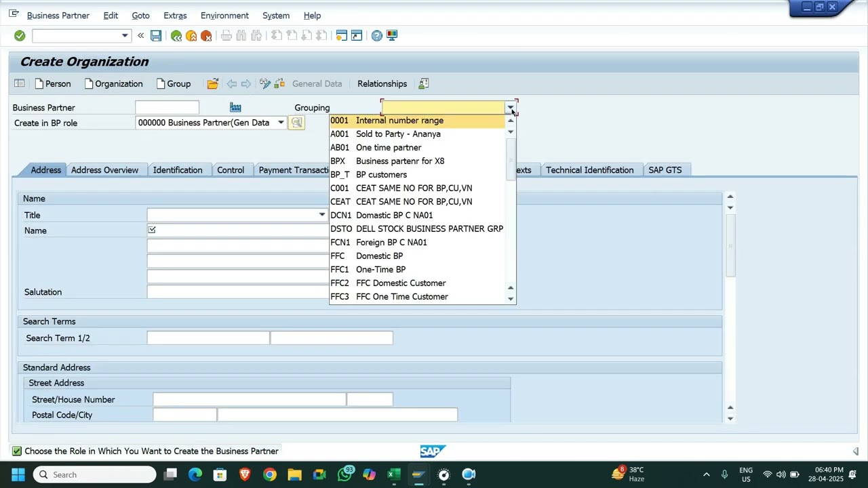Image resolution: width=868 pixels, height=488 pixels.
Task: Choose 'BPX Business partenr for X8'
Action: 417,161
